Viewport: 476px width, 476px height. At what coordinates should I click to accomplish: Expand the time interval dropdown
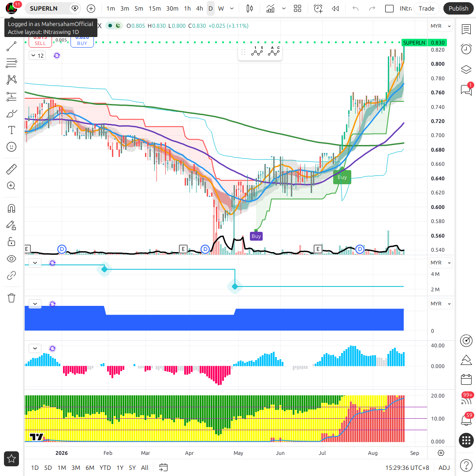232,8
